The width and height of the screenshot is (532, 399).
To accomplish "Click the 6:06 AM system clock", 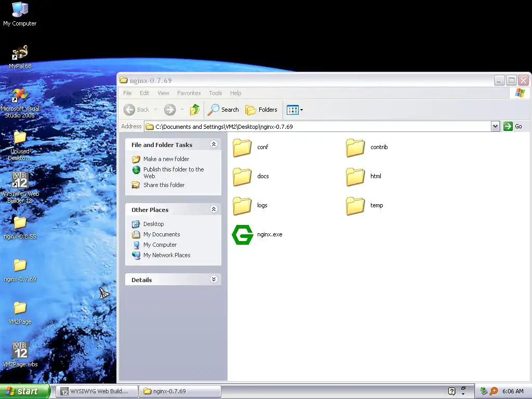I will point(513,391).
